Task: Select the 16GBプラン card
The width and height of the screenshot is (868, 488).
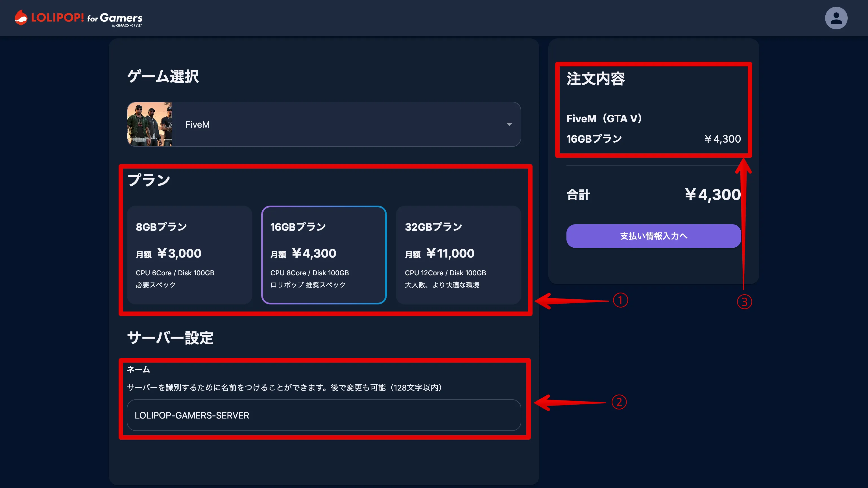Action: coord(324,255)
